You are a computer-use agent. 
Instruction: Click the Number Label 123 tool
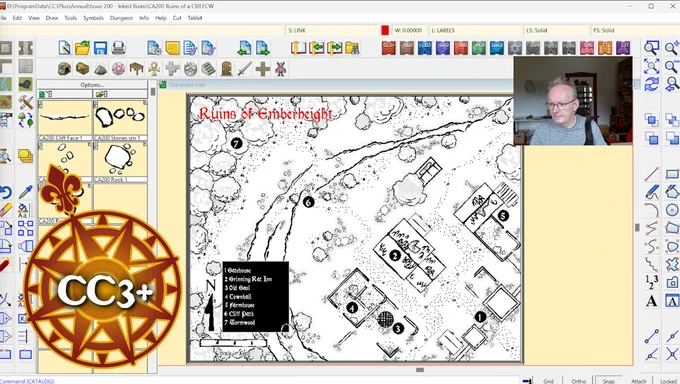point(651,282)
